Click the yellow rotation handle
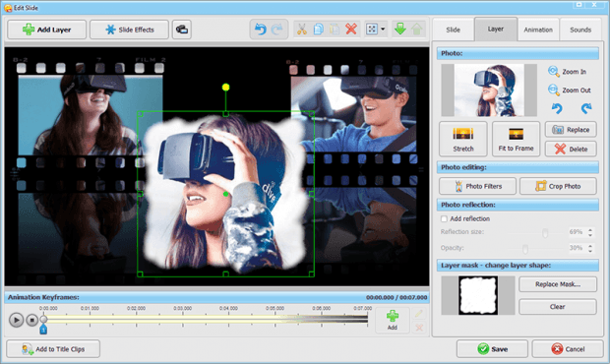 tap(225, 88)
